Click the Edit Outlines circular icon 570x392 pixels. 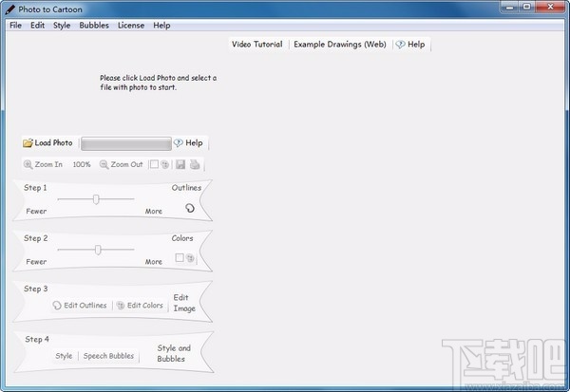click(x=57, y=306)
